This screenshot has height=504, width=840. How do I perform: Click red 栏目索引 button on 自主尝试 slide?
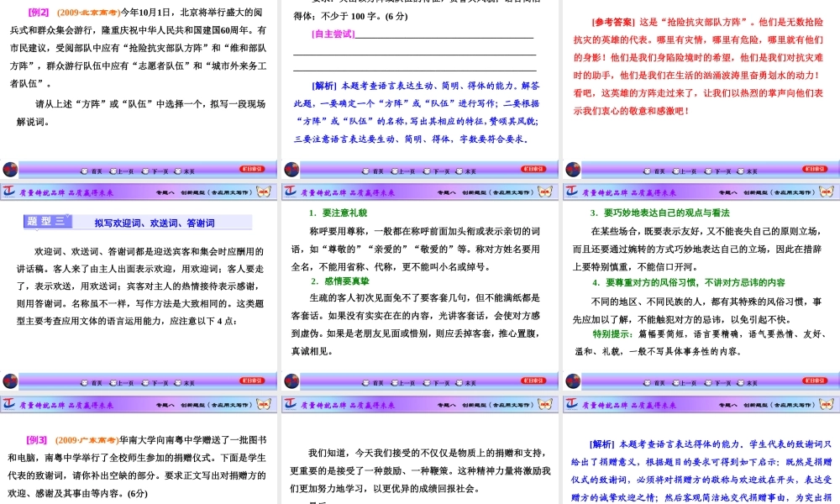point(533,169)
